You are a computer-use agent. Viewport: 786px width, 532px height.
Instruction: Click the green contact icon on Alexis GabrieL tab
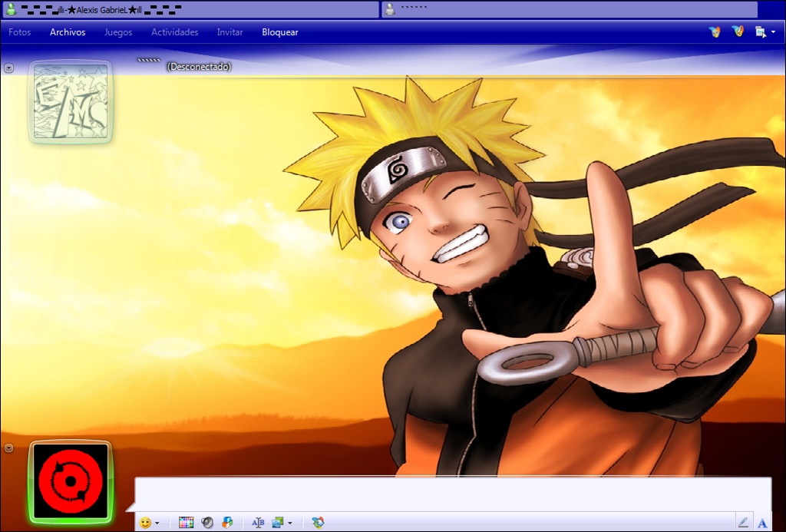11,9
